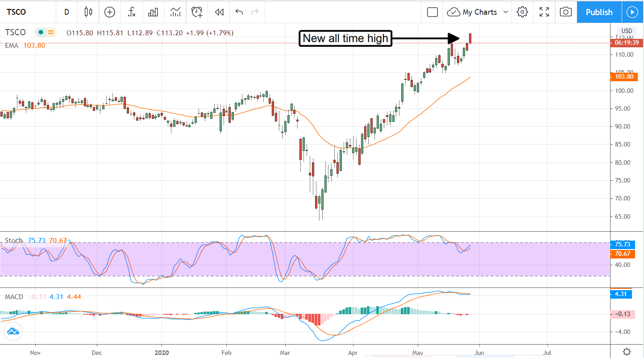
Task: Click the orange EMA 103.80 price label
Action: click(624, 76)
